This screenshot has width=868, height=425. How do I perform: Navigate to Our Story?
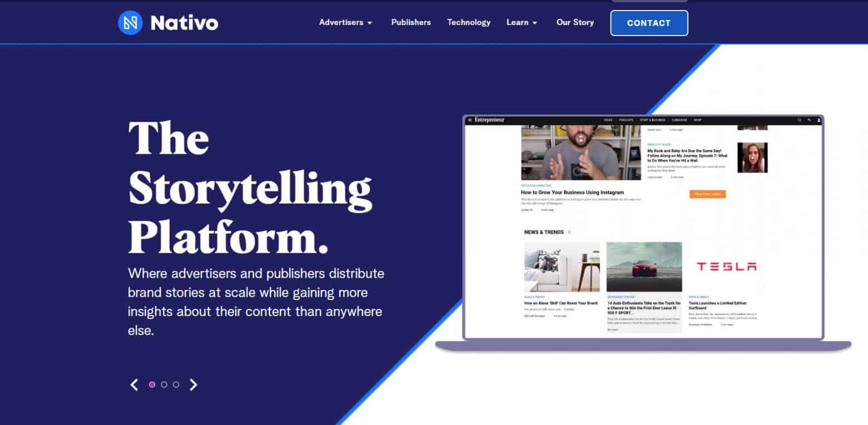(x=575, y=23)
